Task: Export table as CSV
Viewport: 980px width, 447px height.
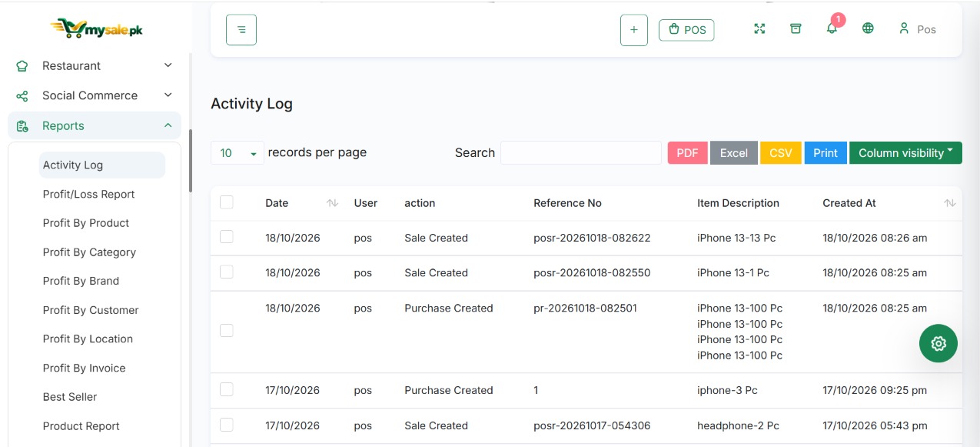Action: click(781, 153)
